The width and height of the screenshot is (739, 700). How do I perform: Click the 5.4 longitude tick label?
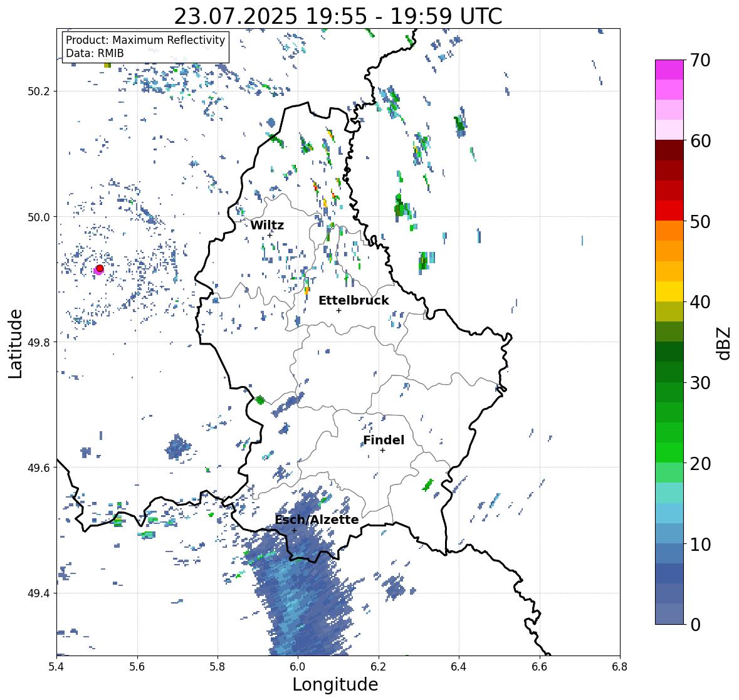pos(56,667)
